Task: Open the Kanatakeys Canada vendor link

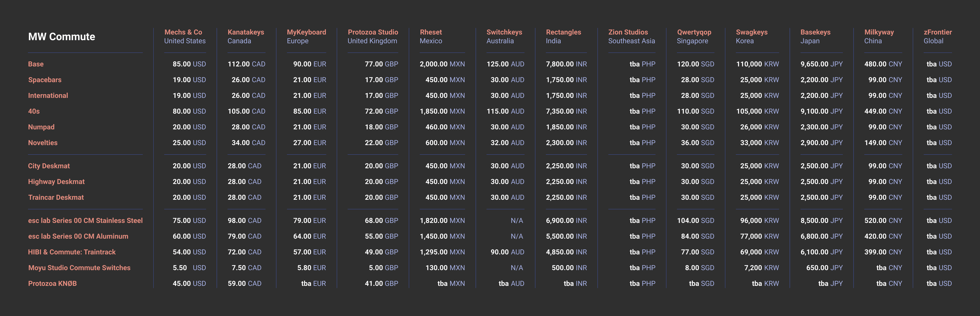Action: click(245, 32)
